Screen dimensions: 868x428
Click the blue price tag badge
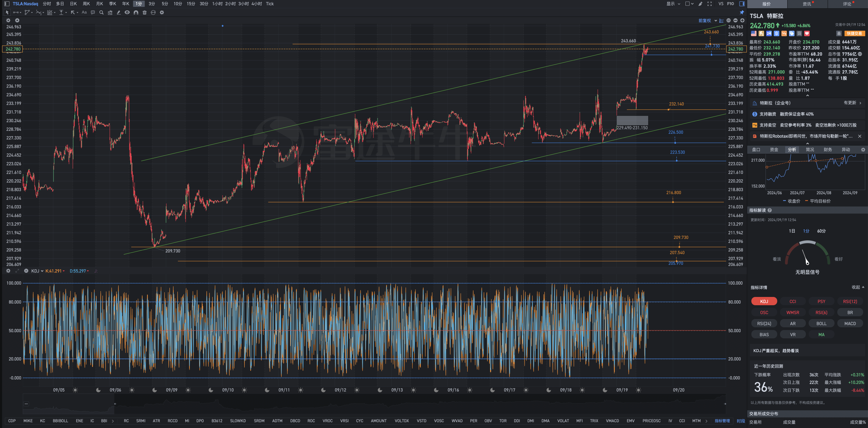(791, 33)
